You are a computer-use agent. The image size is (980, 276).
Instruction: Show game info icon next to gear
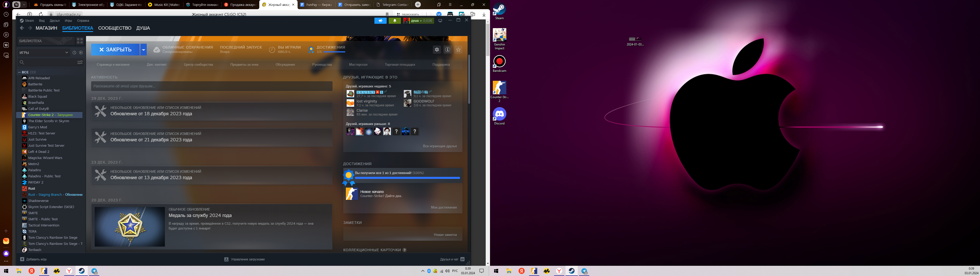[447, 50]
